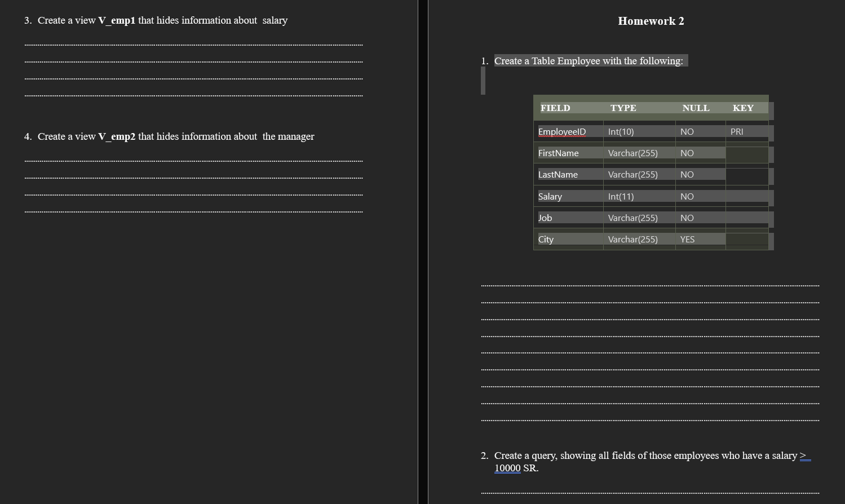Image resolution: width=845 pixels, height=504 pixels.
Task: Click question 3 about view V_emp1
Action: click(x=156, y=20)
